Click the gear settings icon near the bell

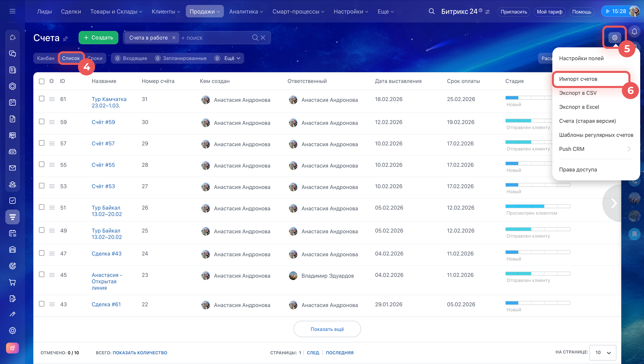pos(614,38)
